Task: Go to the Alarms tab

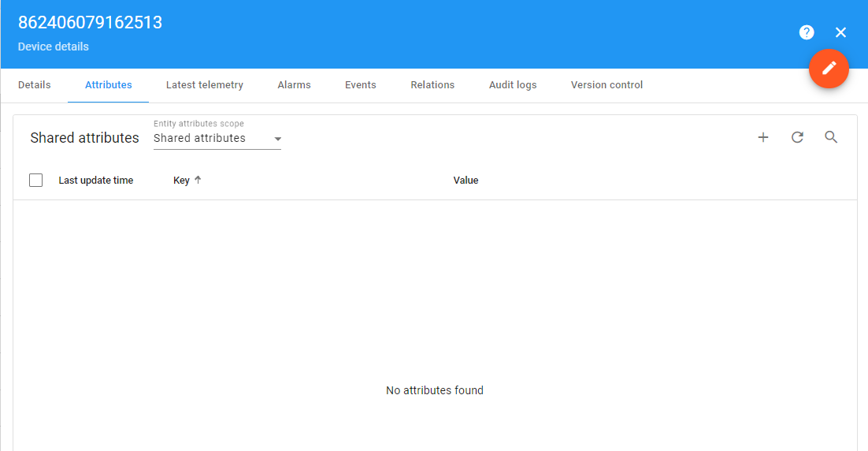Action: (294, 85)
